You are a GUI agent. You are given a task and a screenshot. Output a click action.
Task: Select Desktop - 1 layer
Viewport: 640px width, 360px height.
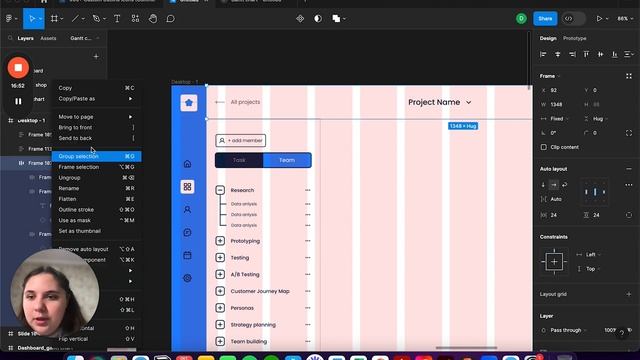point(31,120)
